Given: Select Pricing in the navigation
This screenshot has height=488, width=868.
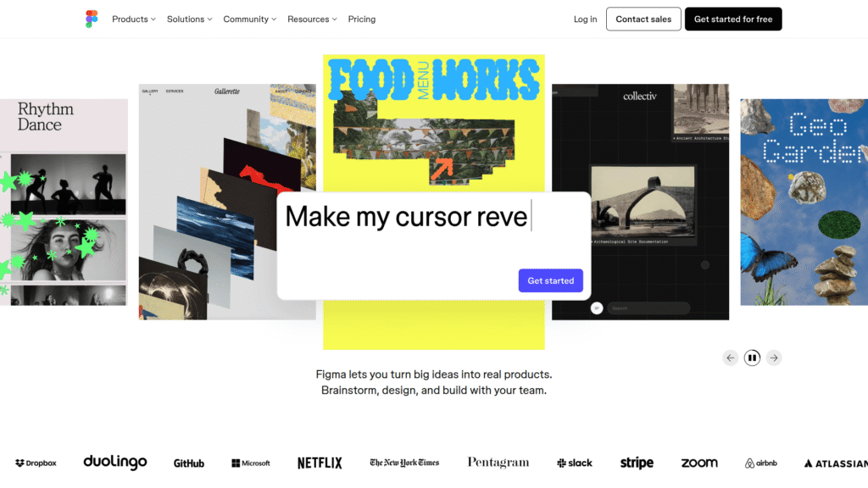Looking at the screenshot, I should point(362,19).
